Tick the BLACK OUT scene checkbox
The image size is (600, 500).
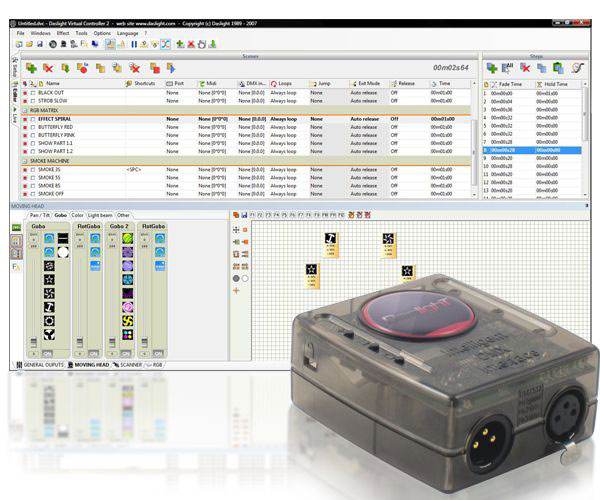point(33,93)
